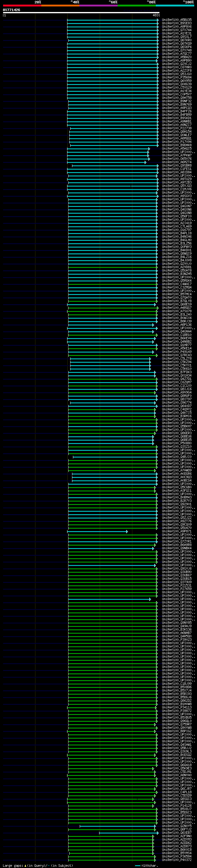Click label UniRef100_Q2N0Y5
Image resolution: width=197 pixels, height=868 pixels.
(177, 826)
